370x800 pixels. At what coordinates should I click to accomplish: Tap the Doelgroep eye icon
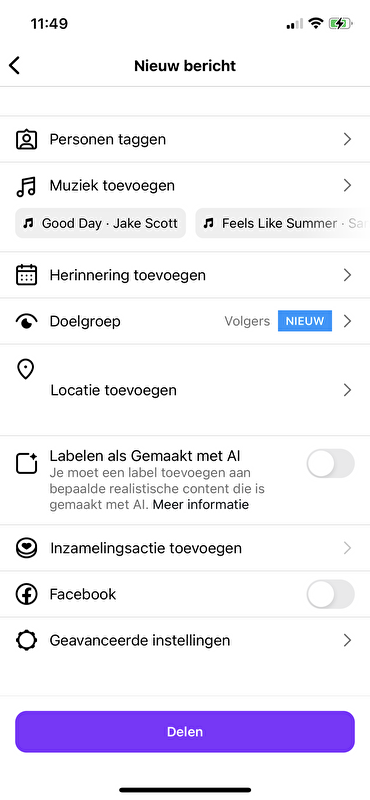point(27,321)
